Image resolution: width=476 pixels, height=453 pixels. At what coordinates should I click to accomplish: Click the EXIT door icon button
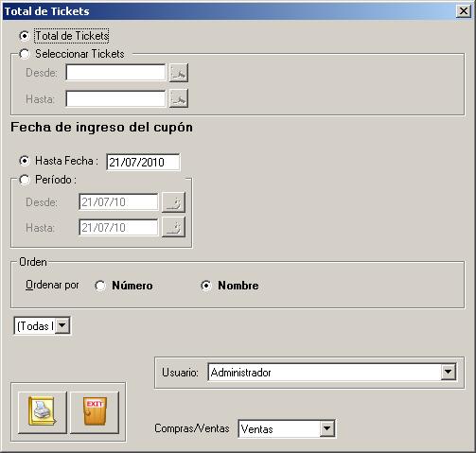(x=95, y=412)
